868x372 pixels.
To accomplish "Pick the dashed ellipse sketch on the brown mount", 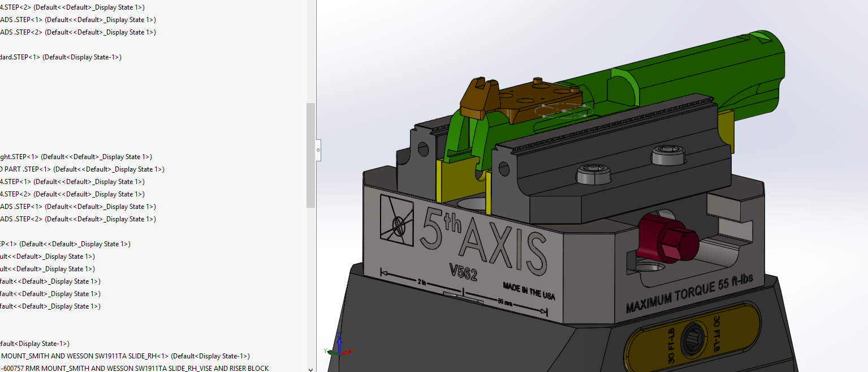I will tap(563, 110).
